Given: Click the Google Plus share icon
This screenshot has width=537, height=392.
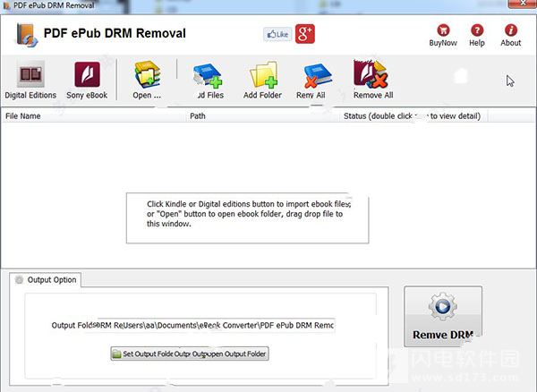Looking at the screenshot, I should [305, 34].
